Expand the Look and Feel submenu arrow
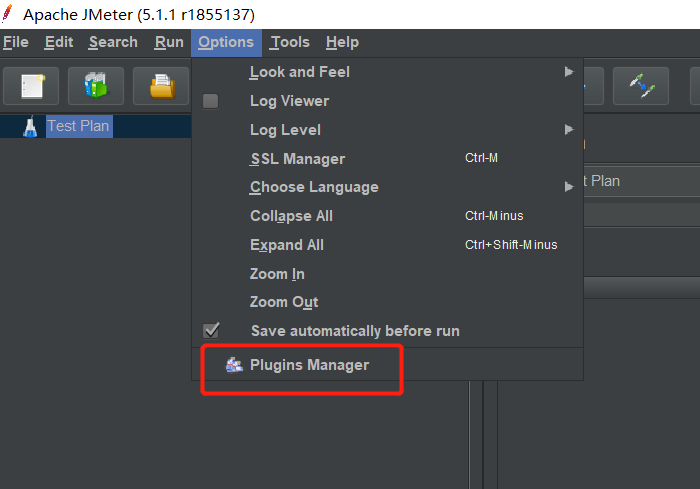Screen dimensions: 700x489 click(x=569, y=72)
